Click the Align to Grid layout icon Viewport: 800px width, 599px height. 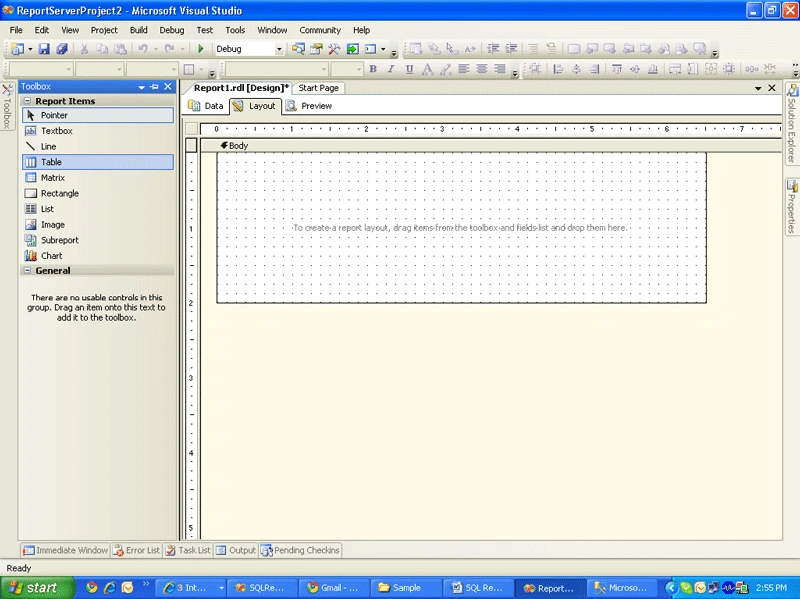point(535,69)
